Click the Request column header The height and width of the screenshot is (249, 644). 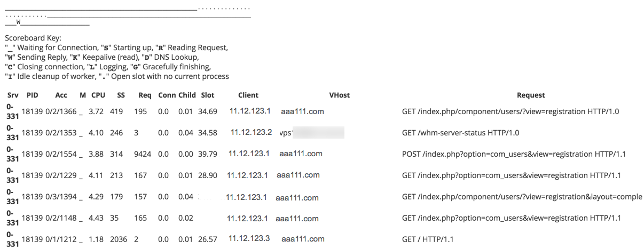[x=531, y=95]
